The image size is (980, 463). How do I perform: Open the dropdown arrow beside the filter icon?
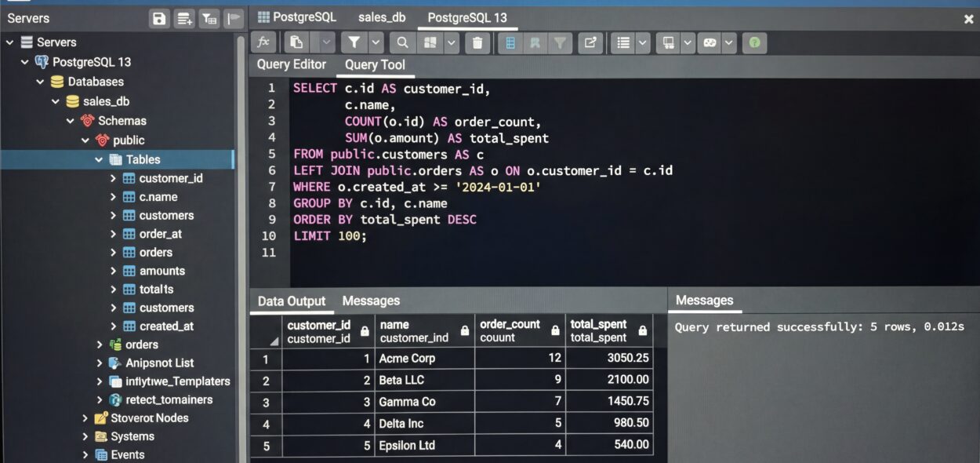click(376, 43)
